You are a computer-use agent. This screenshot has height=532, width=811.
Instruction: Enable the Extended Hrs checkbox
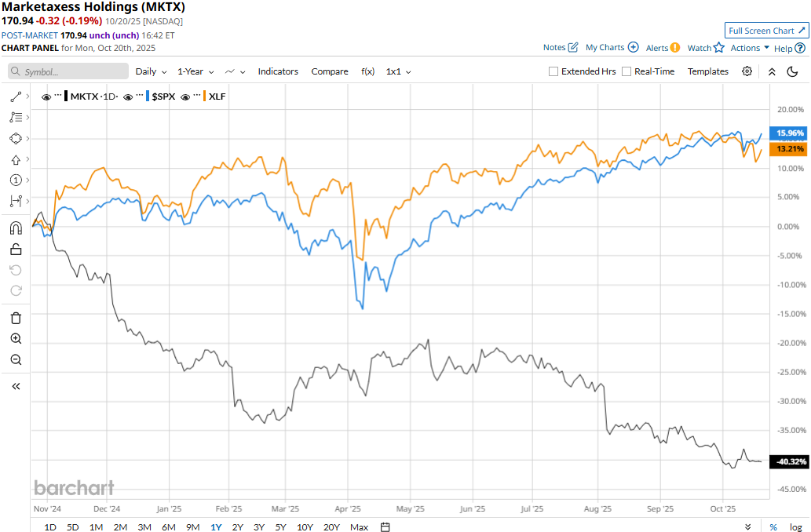click(x=553, y=71)
